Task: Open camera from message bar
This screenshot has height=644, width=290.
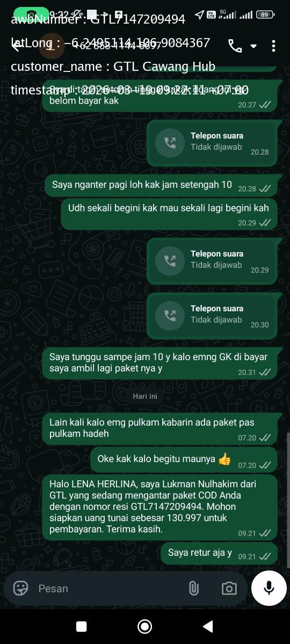Action: [229, 588]
